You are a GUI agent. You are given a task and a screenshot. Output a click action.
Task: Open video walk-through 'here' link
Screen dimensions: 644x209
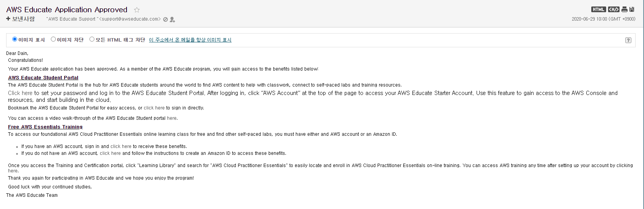(172, 118)
